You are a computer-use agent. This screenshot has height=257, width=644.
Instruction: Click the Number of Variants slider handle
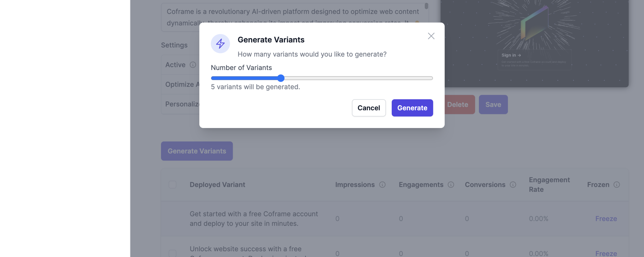[281, 78]
